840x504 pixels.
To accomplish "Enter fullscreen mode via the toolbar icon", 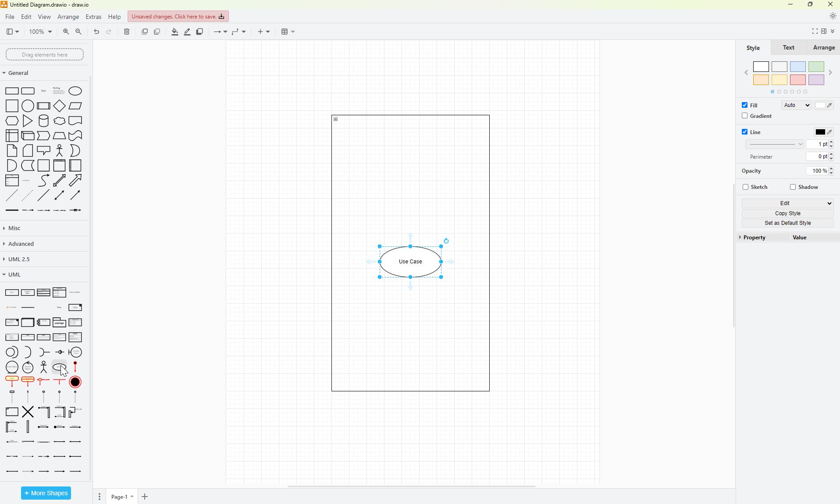I will point(814,31).
